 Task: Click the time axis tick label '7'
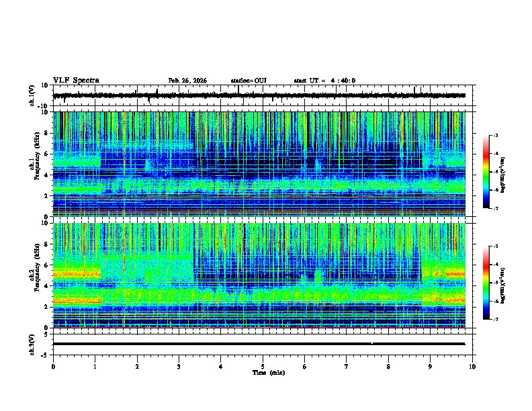point(347,366)
